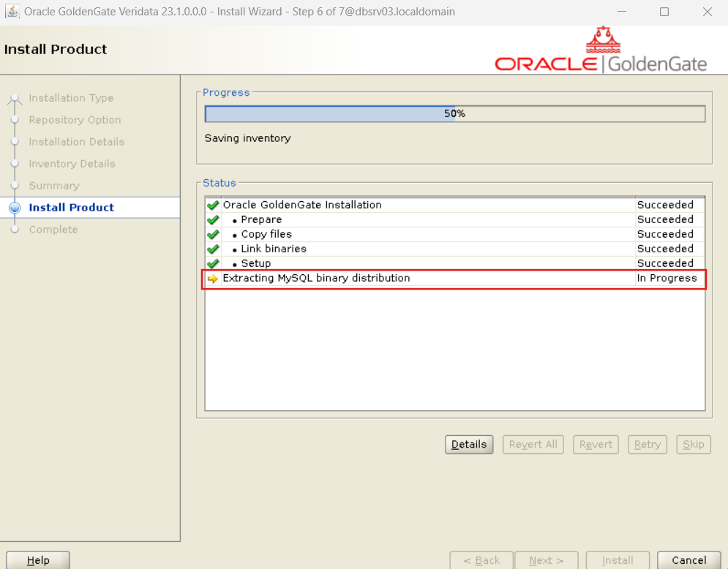This screenshot has height=569, width=728.
Task: Go to the previous step with Back
Action: pos(481,560)
